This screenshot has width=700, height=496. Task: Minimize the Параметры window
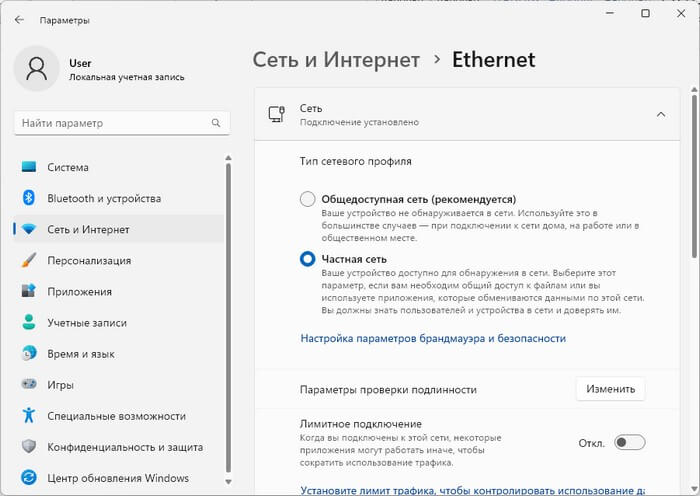tap(610, 13)
